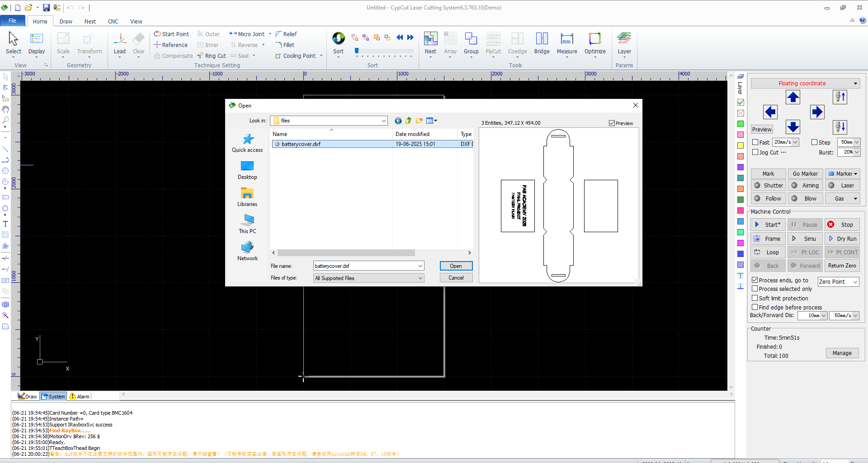
Task: Click the Fillet tool
Action: coord(285,45)
